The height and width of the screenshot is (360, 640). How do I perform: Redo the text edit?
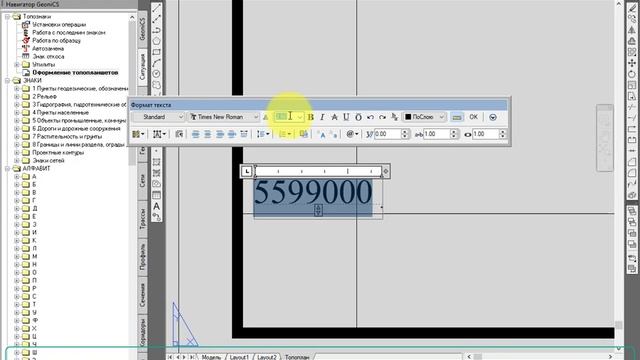coord(382,117)
